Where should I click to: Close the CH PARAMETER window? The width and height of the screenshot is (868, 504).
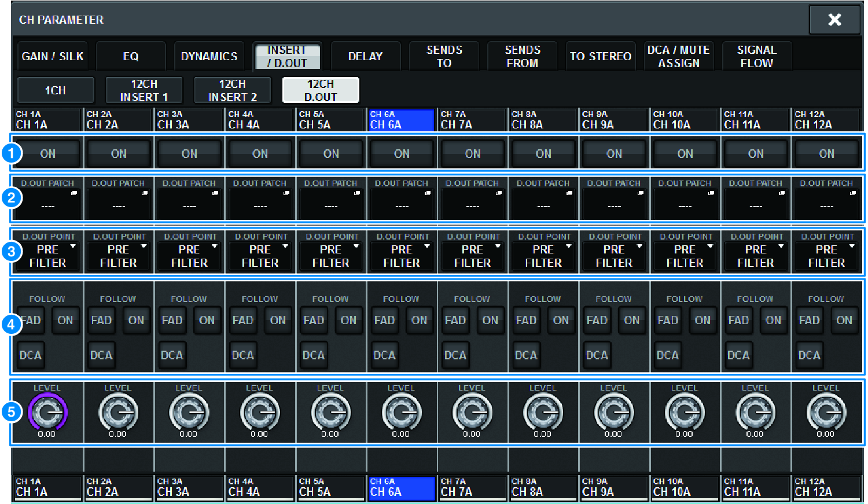click(834, 20)
